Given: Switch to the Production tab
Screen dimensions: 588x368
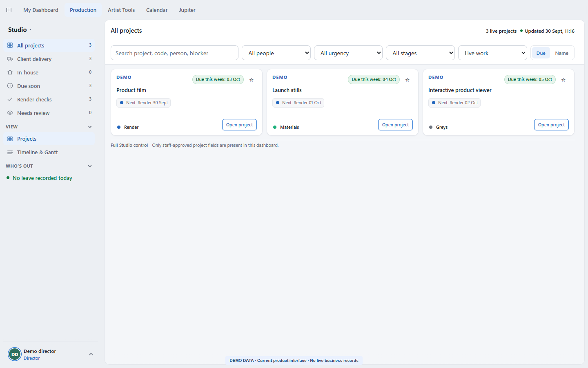Looking at the screenshot, I should pos(83,10).
